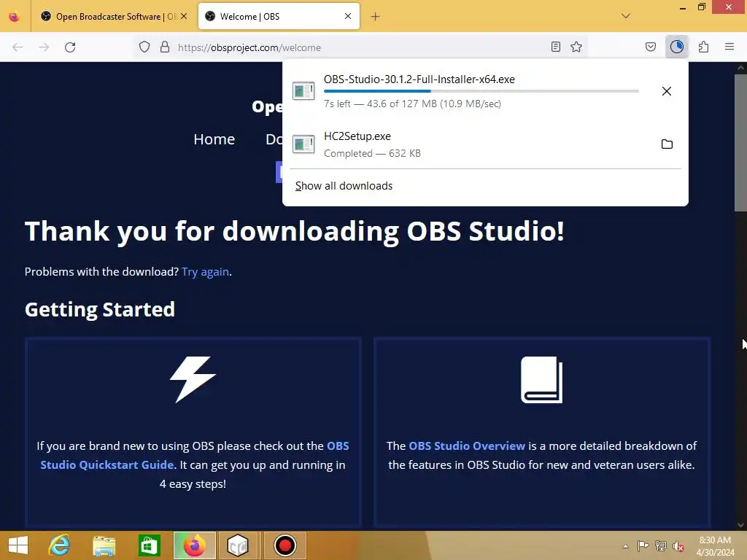
Task: Retry download via Try again link
Action: tap(205, 272)
